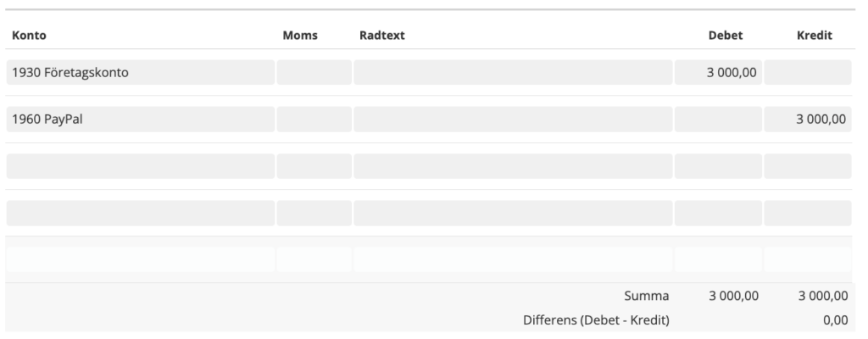Click the Debet column header
Screen dimensions: 868x339
pos(725,36)
